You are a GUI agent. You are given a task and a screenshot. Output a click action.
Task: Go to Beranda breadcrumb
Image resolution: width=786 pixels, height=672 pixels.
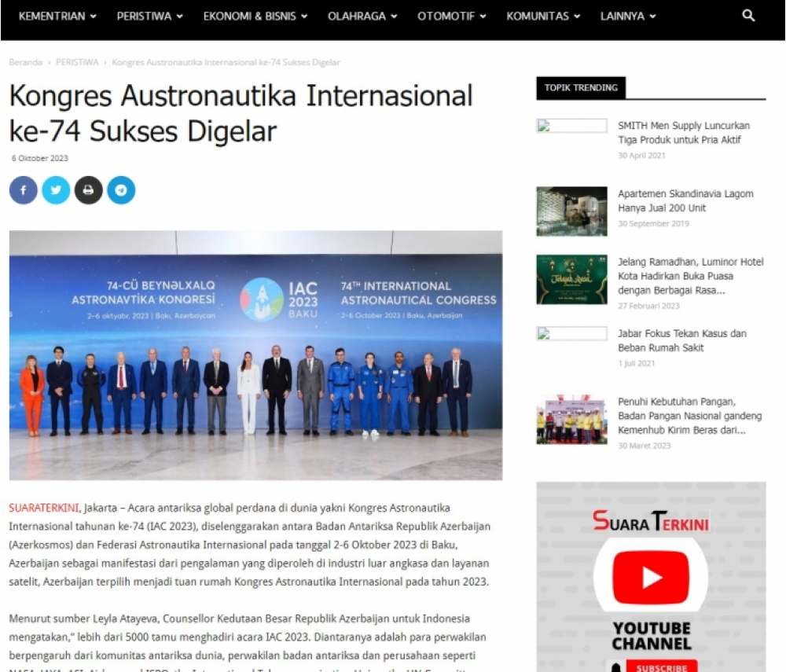(x=26, y=62)
